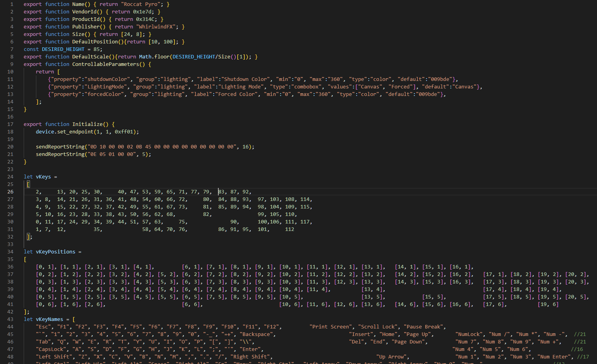Click the "Backspace" key name string
597x364 pixels.
point(256,334)
